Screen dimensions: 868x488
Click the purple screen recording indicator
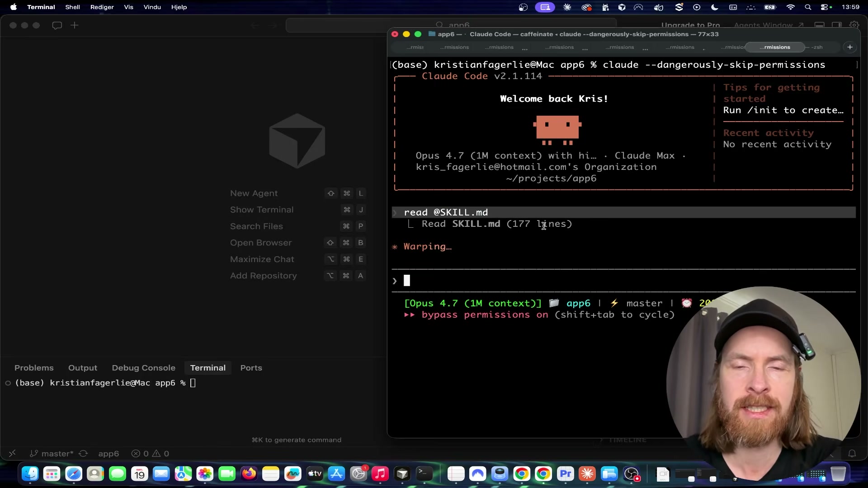coord(545,7)
